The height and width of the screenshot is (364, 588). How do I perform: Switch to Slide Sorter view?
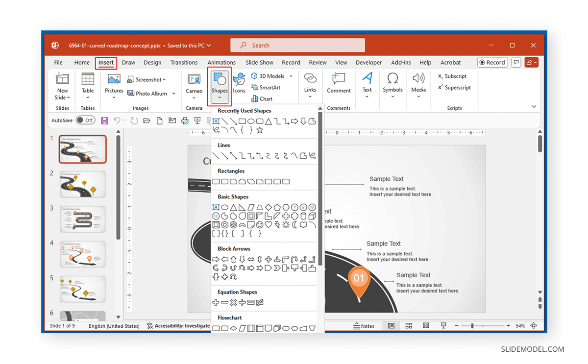409,325
